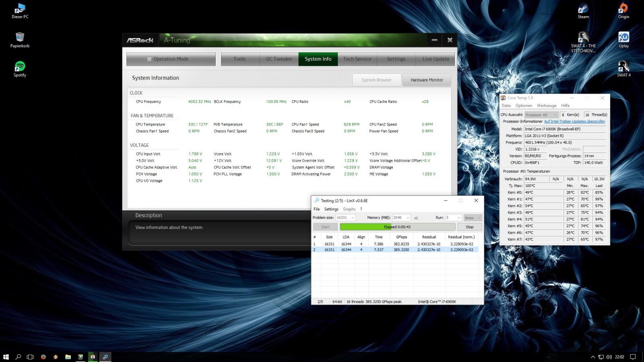Click the ASRock logo in A-Tuning

(x=140, y=40)
